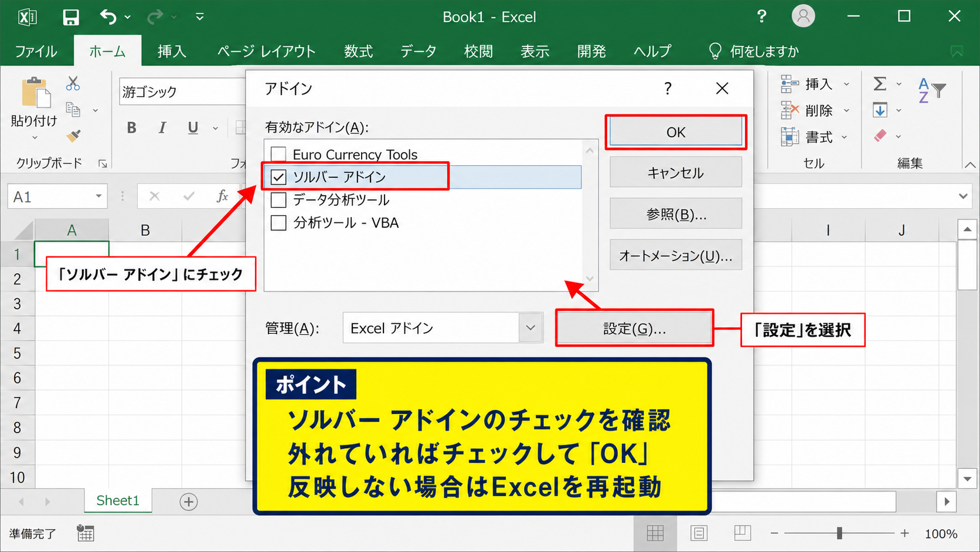Image resolution: width=980 pixels, height=552 pixels.
Task: Click 設定(G)... button
Action: pos(634,329)
